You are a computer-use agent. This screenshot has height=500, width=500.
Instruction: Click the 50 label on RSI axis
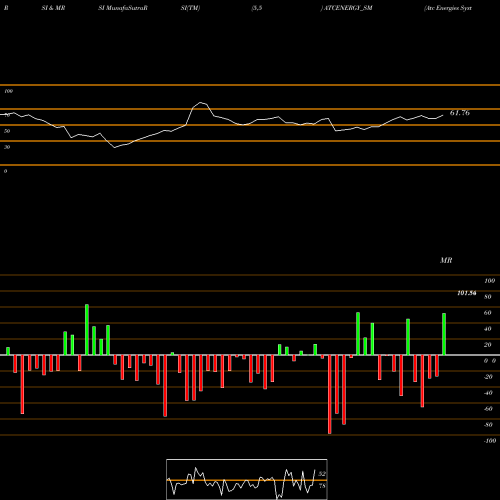[7, 131]
